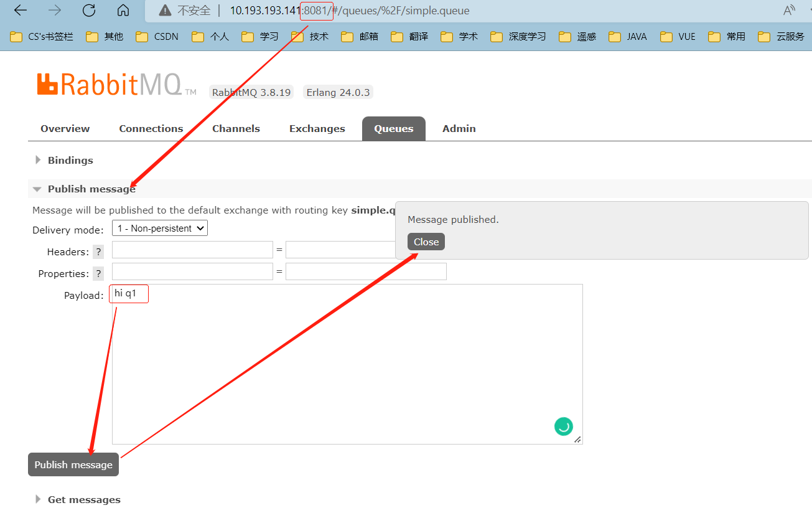Click the green Grammarly icon in the payload box

point(564,426)
